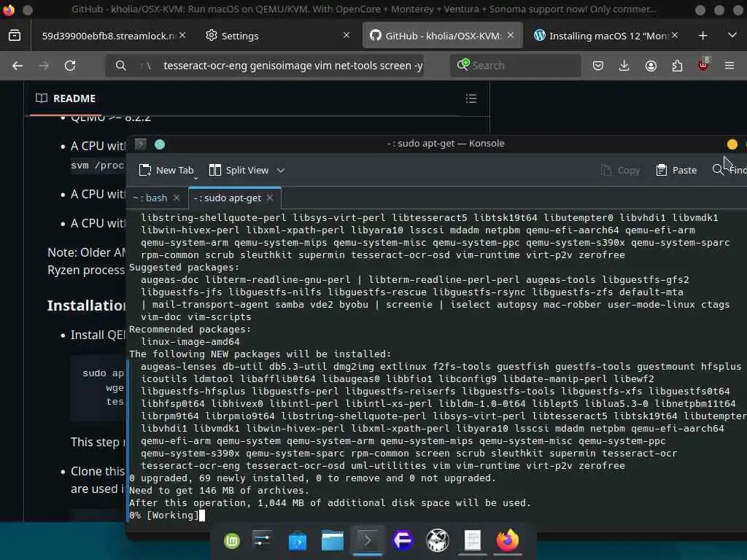Click 'Recommended packages:' line in terminal
This screenshot has height=560, width=747.
click(190, 329)
